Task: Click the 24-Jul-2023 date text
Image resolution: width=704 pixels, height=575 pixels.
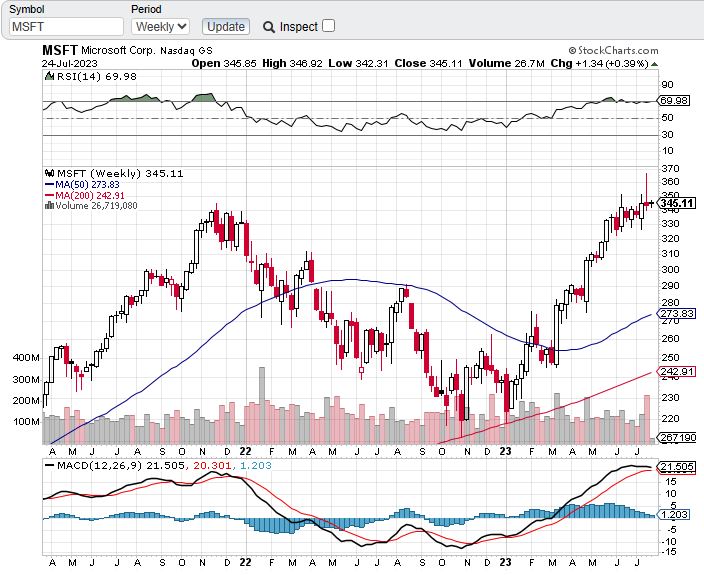Action: (70, 63)
